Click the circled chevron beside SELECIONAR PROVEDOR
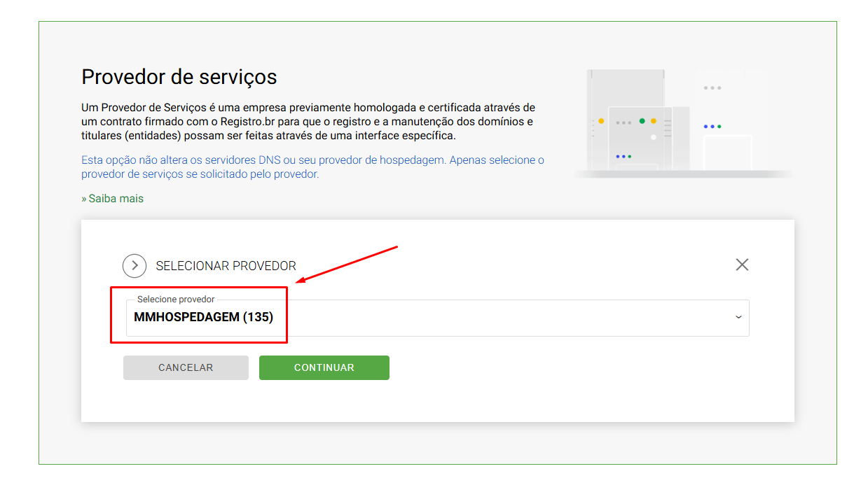 (x=135, y=266)
